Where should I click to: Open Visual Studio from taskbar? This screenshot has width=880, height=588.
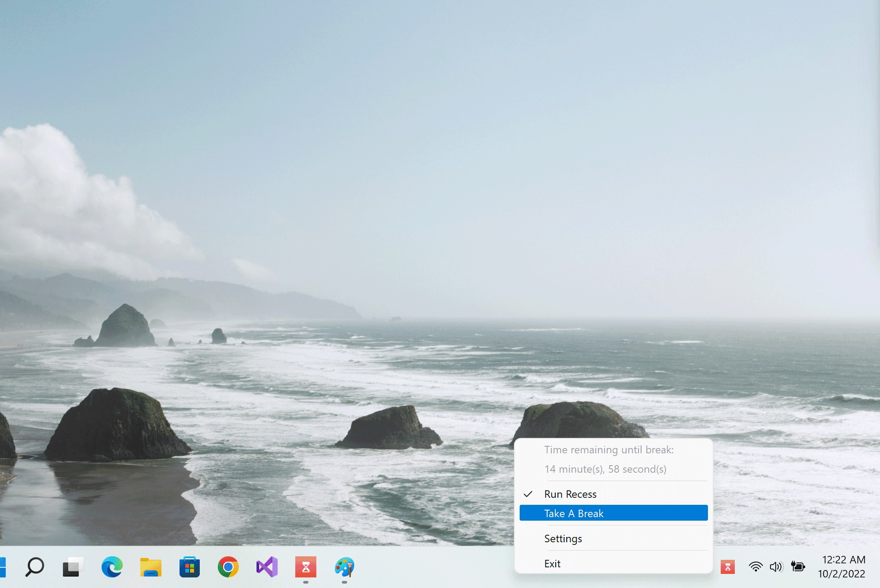click(x=267, y=567)
